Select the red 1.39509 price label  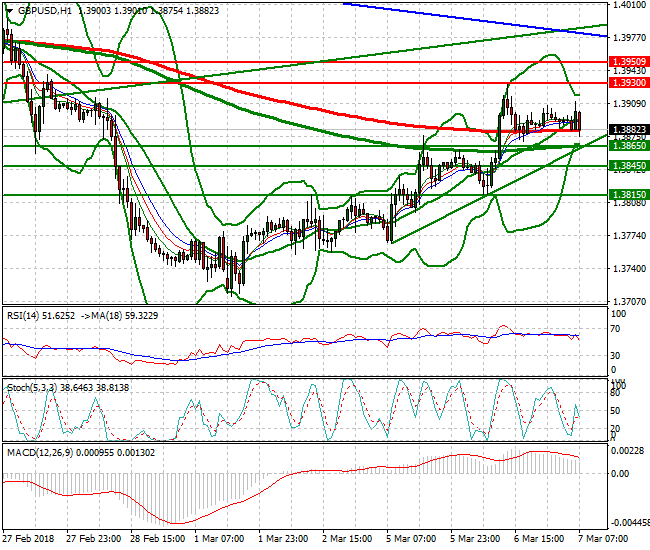629,62
